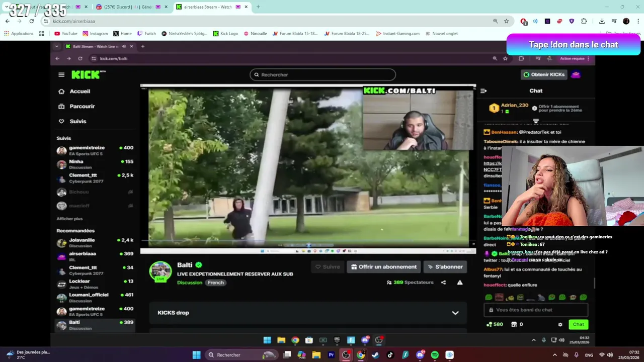Select Ninha channel in the Suivis list
This screenshot has height=362, width=644.
tap(95, 164)
